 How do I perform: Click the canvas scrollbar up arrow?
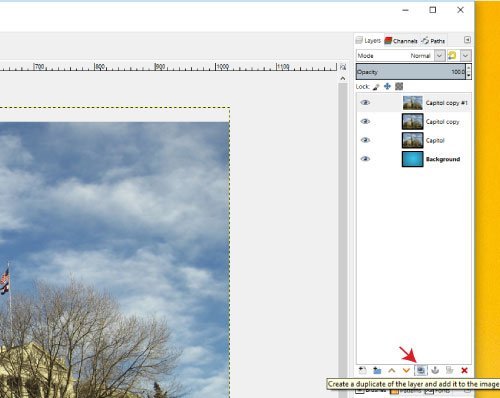point(343,78)
